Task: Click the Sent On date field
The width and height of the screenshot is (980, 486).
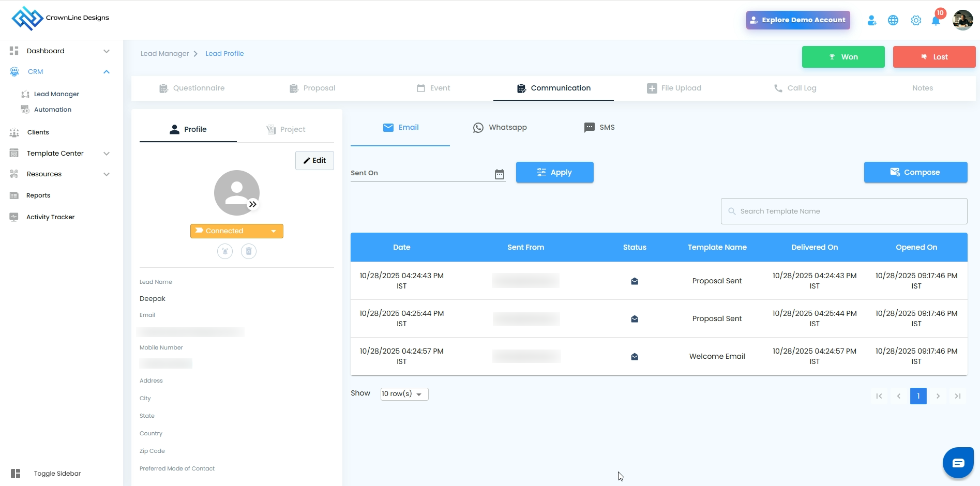Action: click(x=428, y=173)
